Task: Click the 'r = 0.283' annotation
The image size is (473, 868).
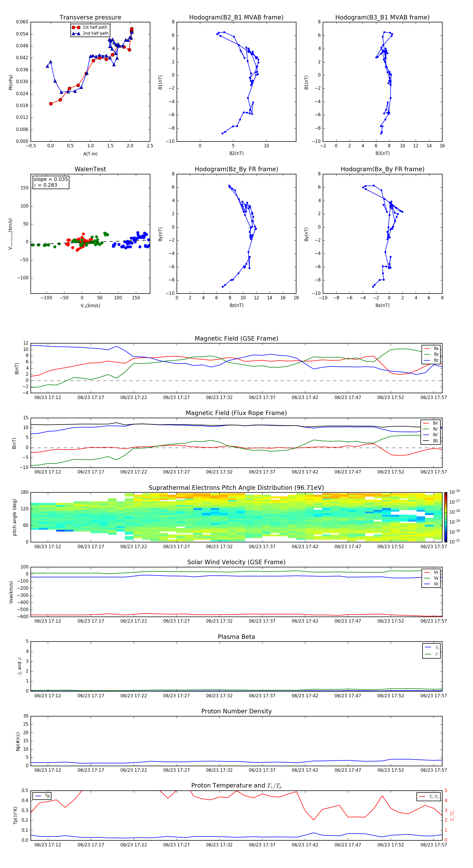Action: pos(45,185)
